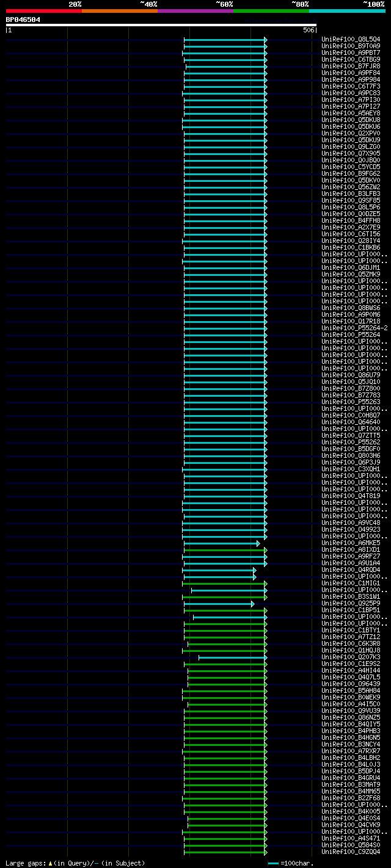Select the UniRef100_A9PC83 label
Screen dimensions: 391x868
click(351, 93)
